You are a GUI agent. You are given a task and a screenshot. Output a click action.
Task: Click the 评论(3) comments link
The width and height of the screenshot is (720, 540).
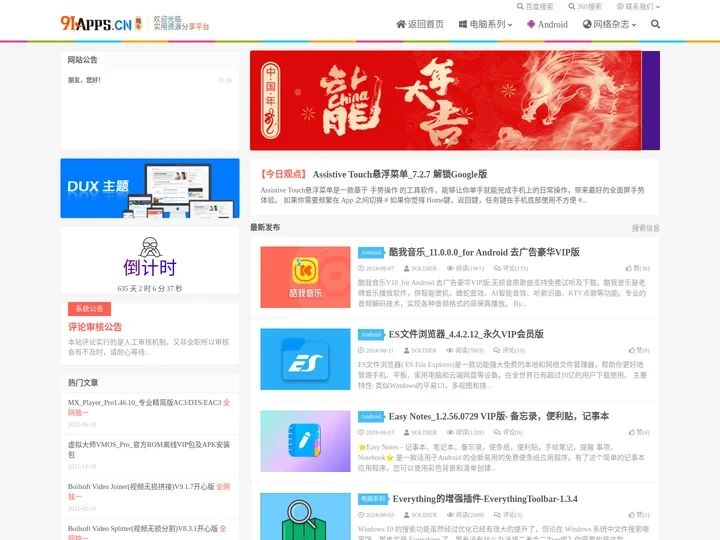click(x=508, y=515)
